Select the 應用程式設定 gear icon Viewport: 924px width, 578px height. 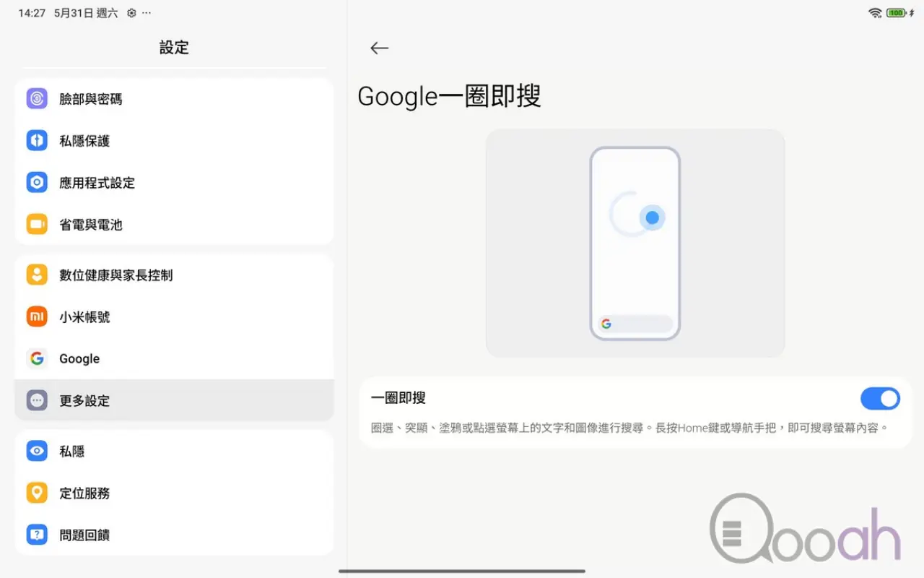pyautogui.click(x=37, y=182)
